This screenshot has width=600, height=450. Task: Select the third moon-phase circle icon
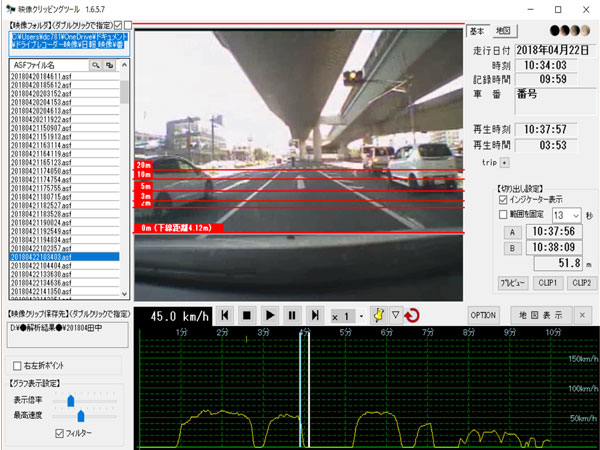click(575, 31)
